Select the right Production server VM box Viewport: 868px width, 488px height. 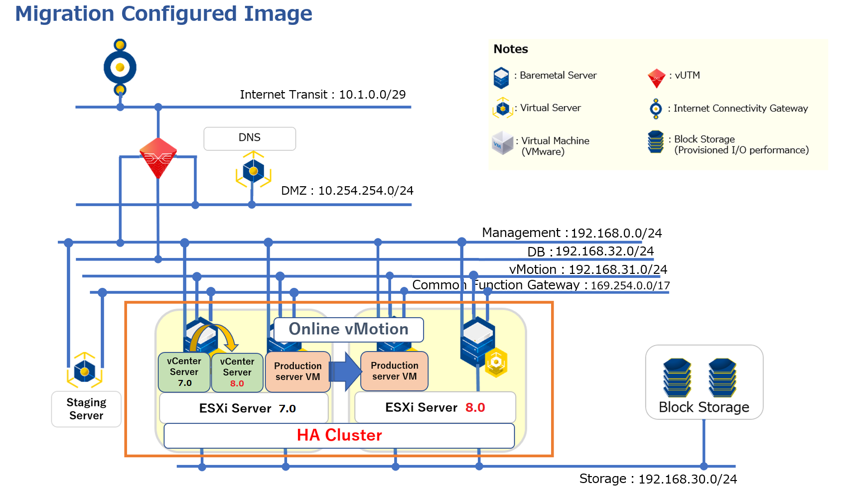pyautogui.click(x=394, y=371)
